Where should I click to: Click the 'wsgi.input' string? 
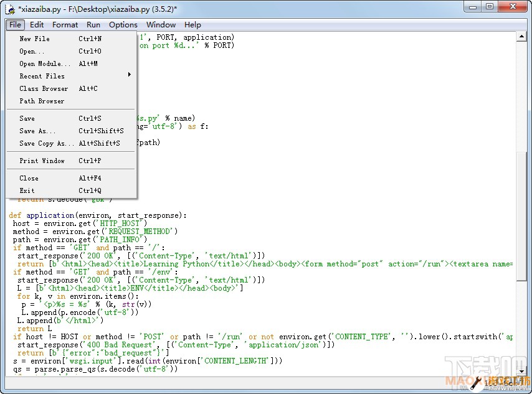91,361
